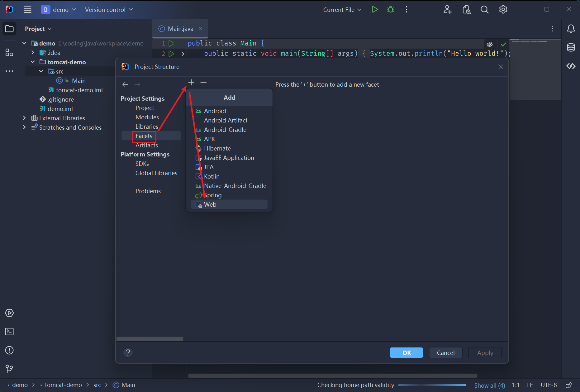Collapse the tomcat-demo module
The width and height of the screenshot is (580, 392).
33,62
